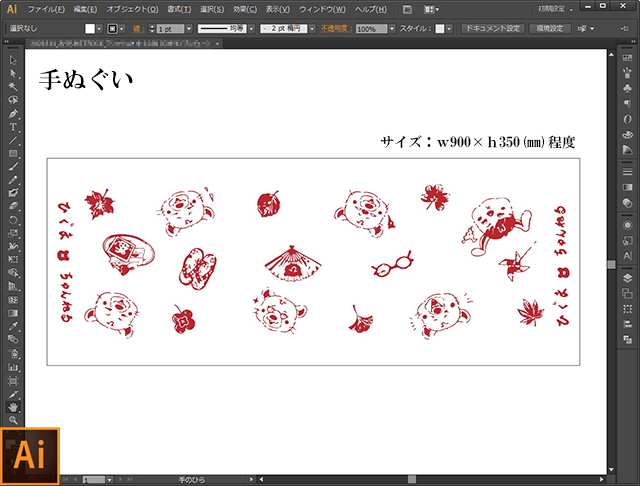Open the 不透明度 opacity link
The image size is (640, 486).
336,29
